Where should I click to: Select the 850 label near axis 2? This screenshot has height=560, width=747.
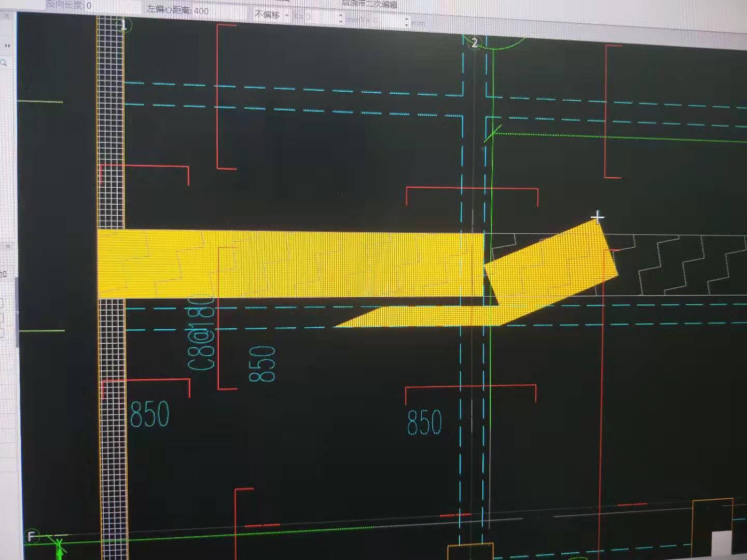424,422
